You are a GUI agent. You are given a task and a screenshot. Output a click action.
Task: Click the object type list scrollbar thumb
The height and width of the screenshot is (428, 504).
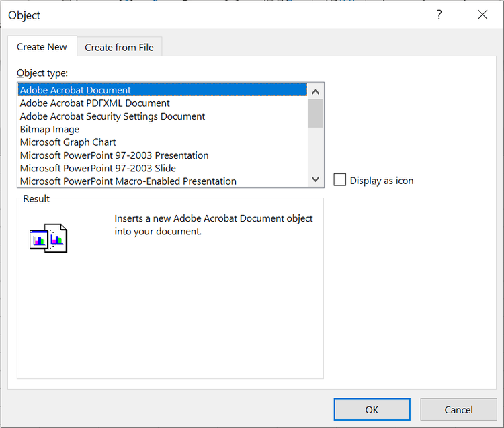[x=315, y=113]
